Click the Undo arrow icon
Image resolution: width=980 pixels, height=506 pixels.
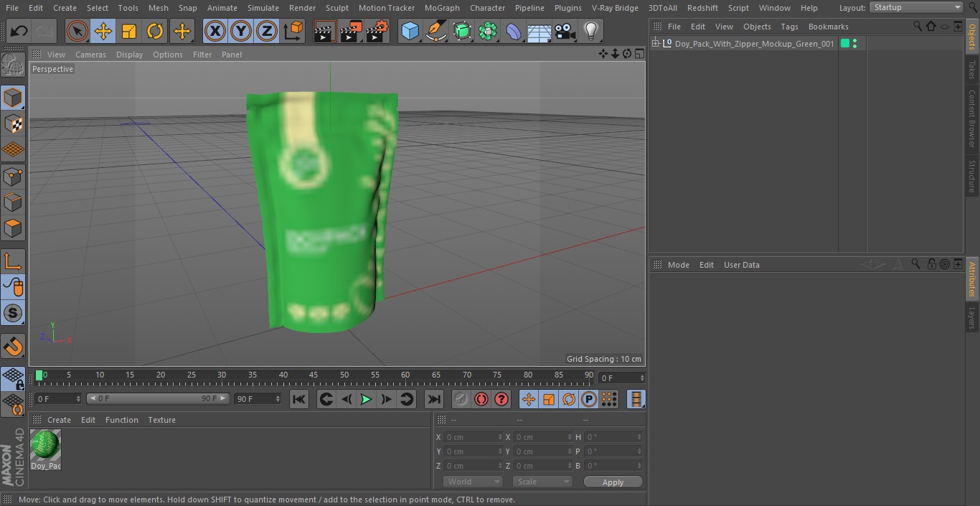[x=19, y=31]
